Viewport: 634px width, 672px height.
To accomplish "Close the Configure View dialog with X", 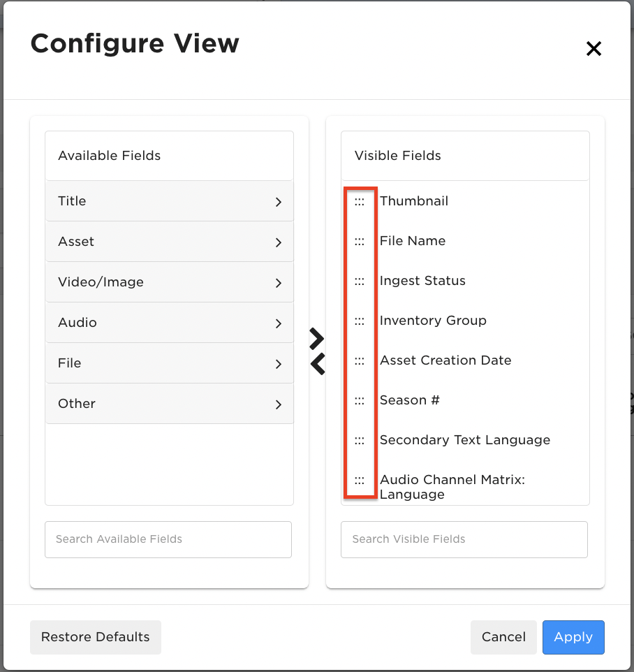I will (594, 48).
